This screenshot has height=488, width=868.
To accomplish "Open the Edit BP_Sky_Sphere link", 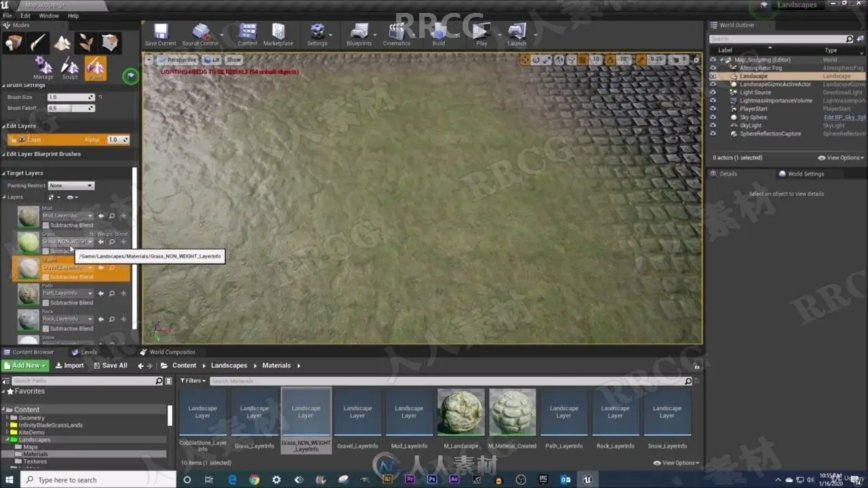I will coord(844,117).
